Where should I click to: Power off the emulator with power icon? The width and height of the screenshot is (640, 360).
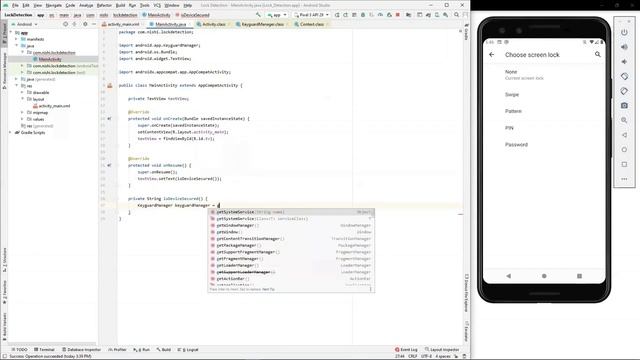point(624,32)
